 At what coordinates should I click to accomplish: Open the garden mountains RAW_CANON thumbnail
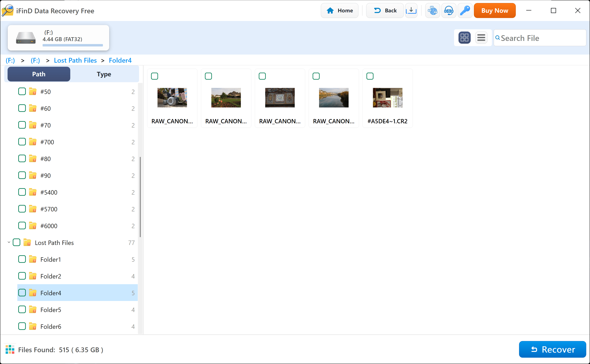click(226, 98)
